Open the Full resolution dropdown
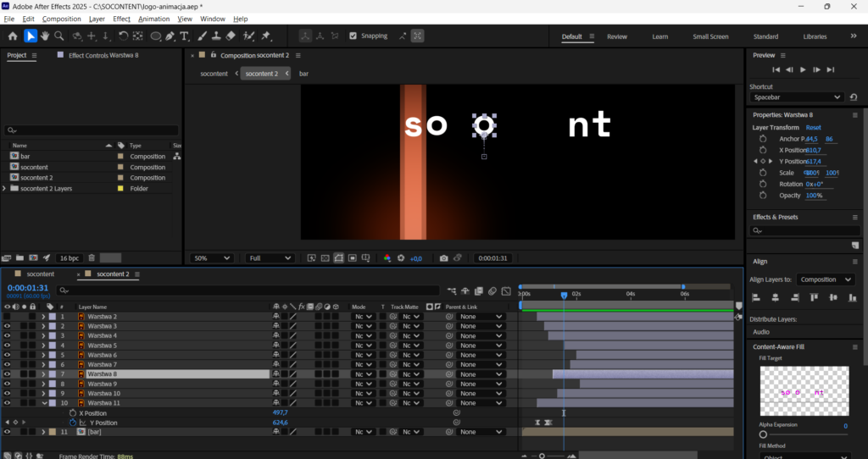This screenshot has width=868, height=459. click(270, 258)
